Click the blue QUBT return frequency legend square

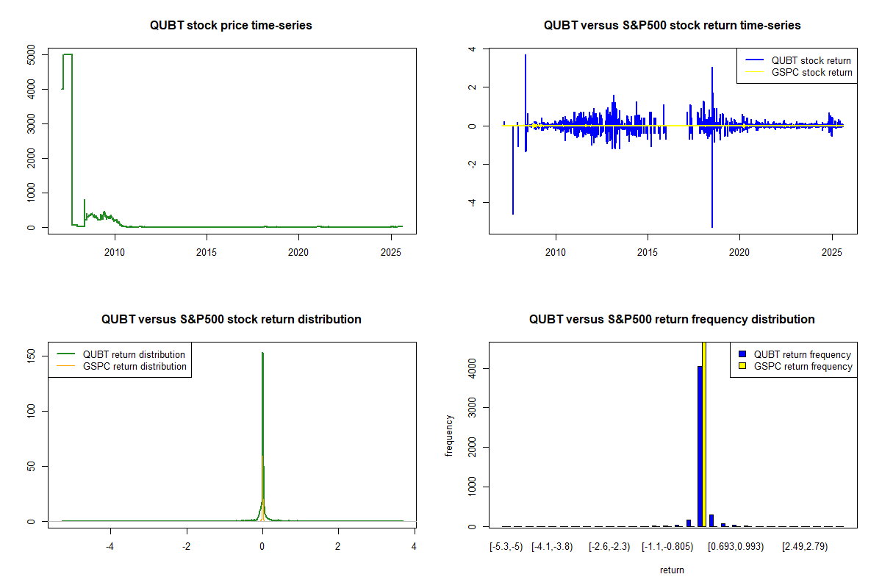coord(742,355)
